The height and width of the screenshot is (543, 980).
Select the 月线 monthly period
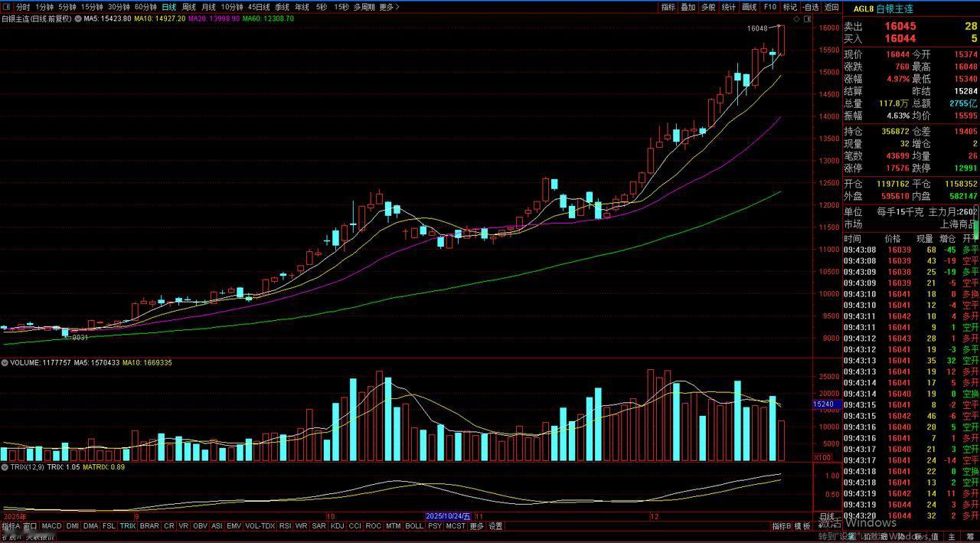coord(208,7)
